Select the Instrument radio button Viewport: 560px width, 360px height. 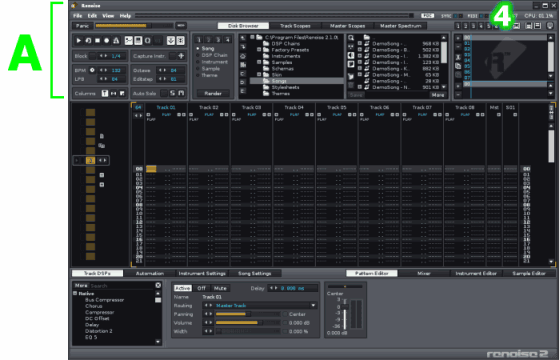pos(198,62)
